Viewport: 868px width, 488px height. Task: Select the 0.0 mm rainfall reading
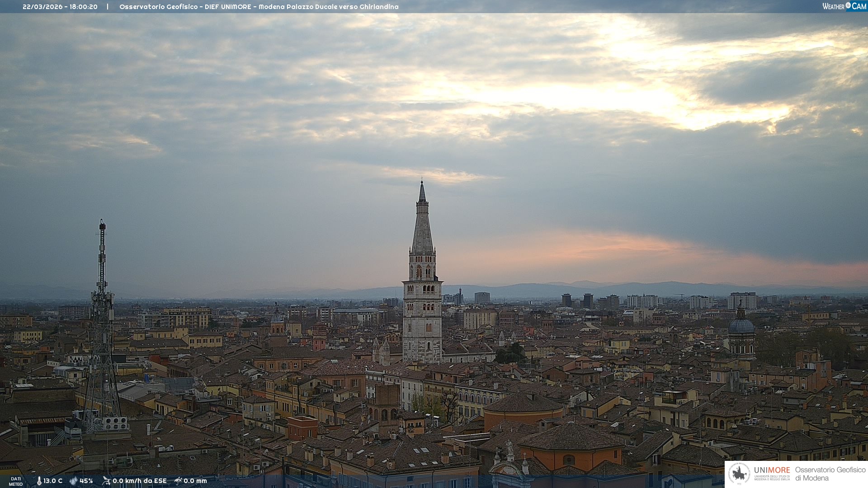click(x=195, y=481)
